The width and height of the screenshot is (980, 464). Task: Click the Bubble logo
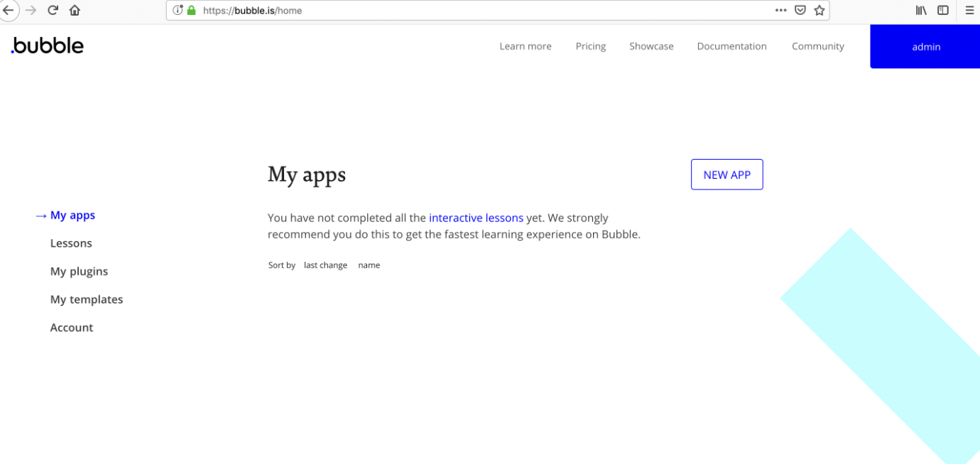tap(48, 46)
